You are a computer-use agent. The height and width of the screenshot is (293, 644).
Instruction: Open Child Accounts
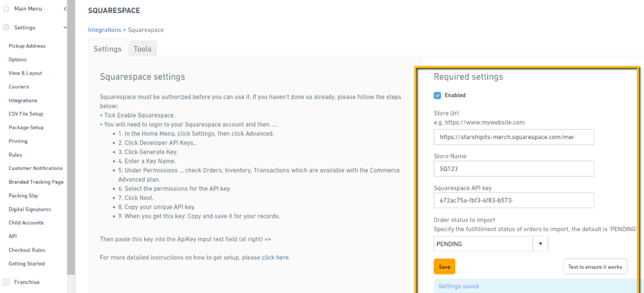pos(26,223)
